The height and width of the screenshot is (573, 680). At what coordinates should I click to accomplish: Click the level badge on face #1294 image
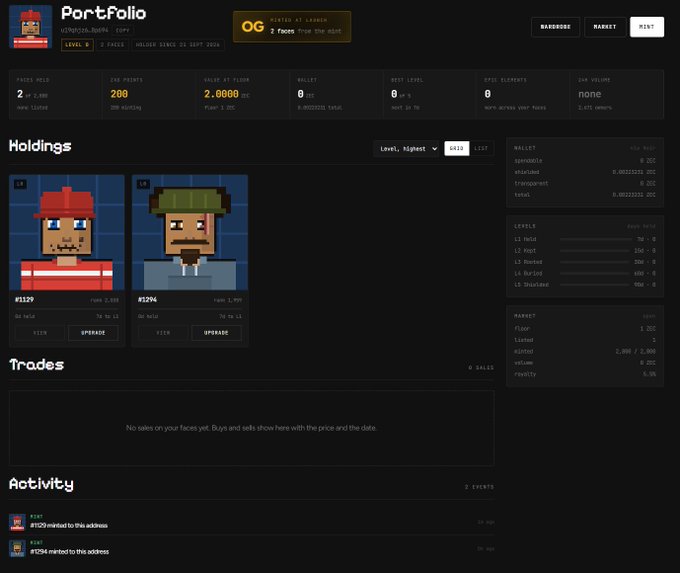[x=143, y=184]
